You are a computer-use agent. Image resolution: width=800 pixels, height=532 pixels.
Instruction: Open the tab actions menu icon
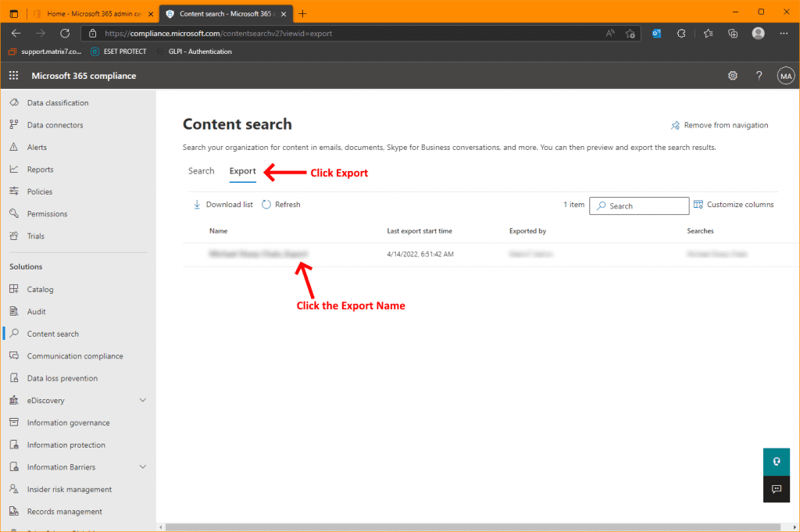(14, 14)
